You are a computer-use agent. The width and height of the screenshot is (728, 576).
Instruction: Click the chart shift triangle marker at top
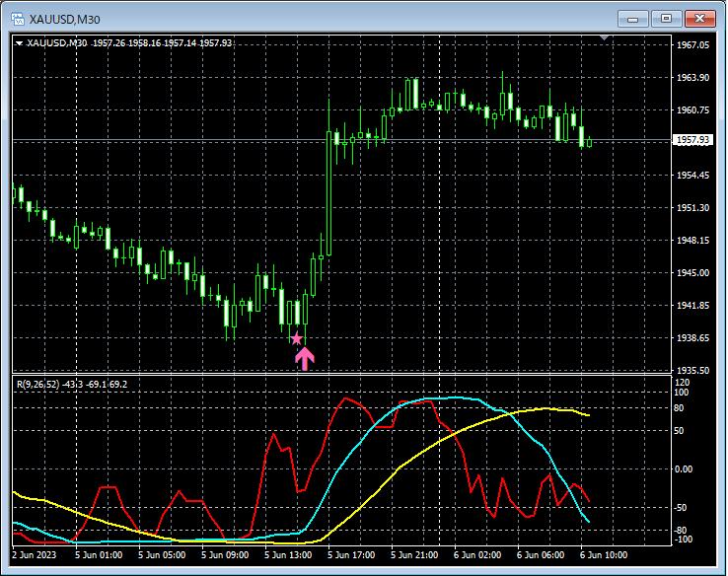tap(604, 37)
